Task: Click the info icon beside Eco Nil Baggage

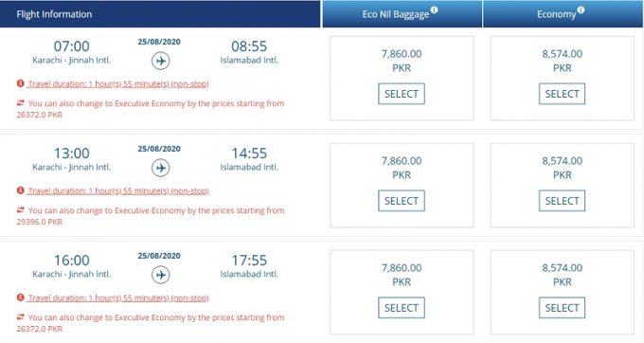Action: point(434,9)
